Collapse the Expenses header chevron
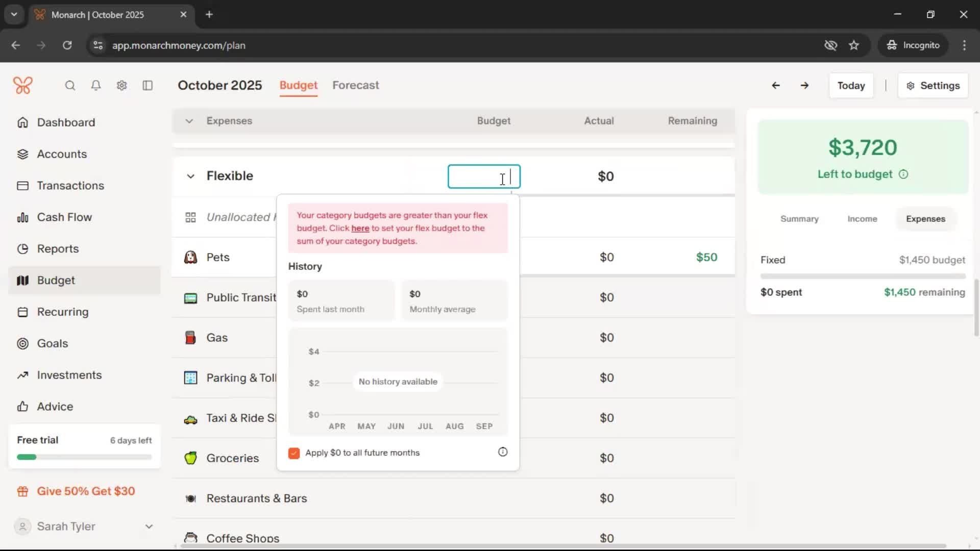This screenshot has height=551, width=980. point(189,121)
